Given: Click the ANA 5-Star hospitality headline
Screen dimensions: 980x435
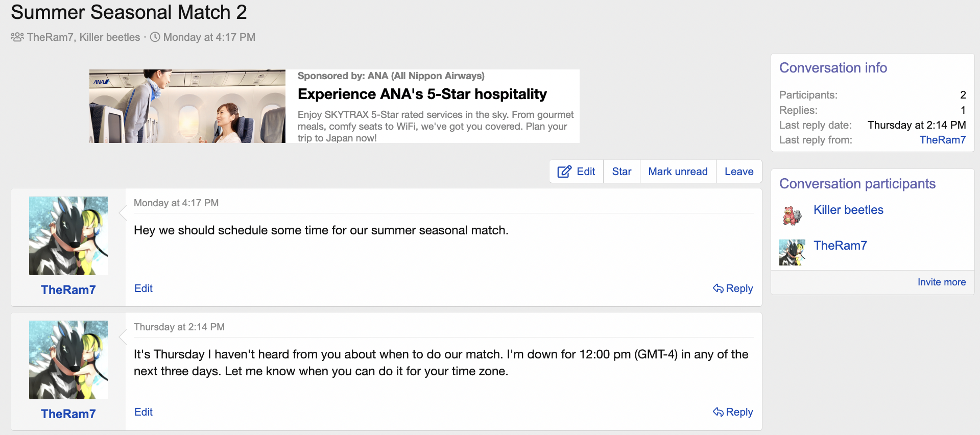Looking at the screenshot, I should (x=422, y=94).
